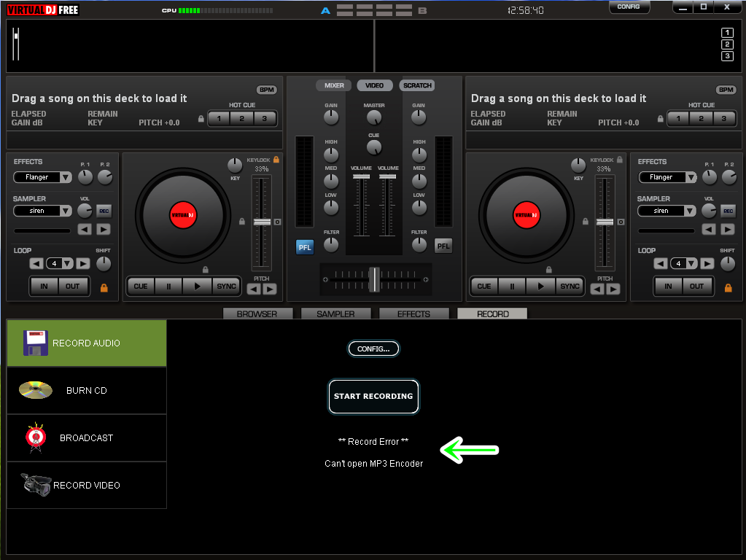
Task: Switch to the Effects tab
Action: (x=413, y=314)
